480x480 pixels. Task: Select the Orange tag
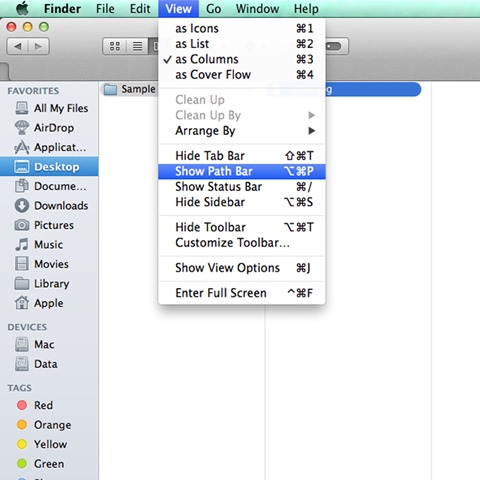click(x=49, y=425)
